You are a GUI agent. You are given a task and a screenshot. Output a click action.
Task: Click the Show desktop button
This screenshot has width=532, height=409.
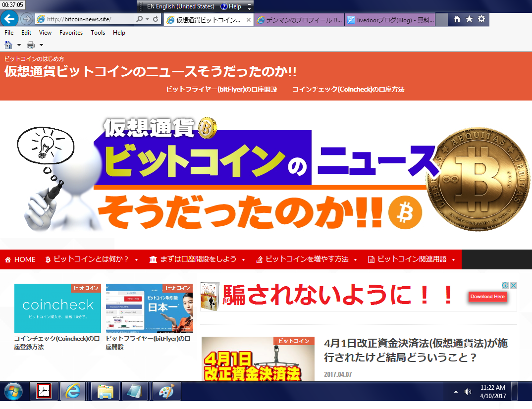514,391
